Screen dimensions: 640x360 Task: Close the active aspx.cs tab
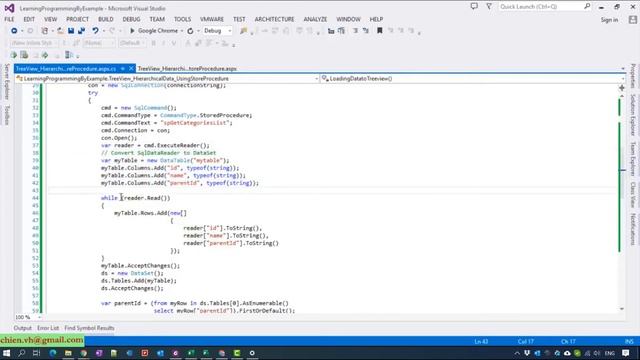[131, 69]
